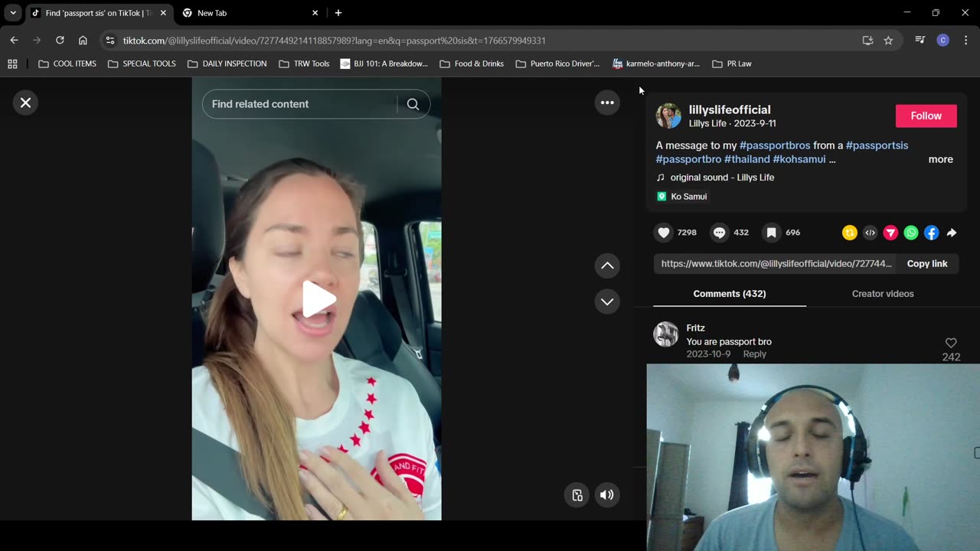Click the search magnifier in Find related content

413,104
